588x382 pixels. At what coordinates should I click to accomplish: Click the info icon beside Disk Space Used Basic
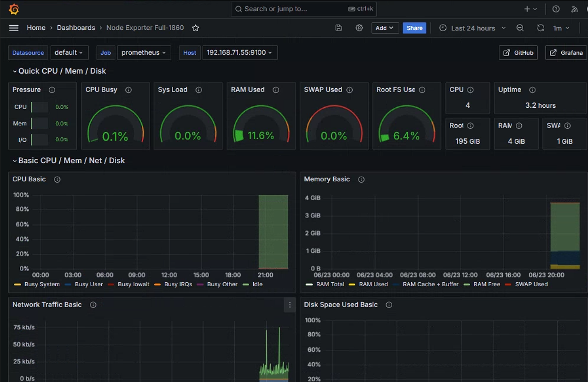coord(389,305)
